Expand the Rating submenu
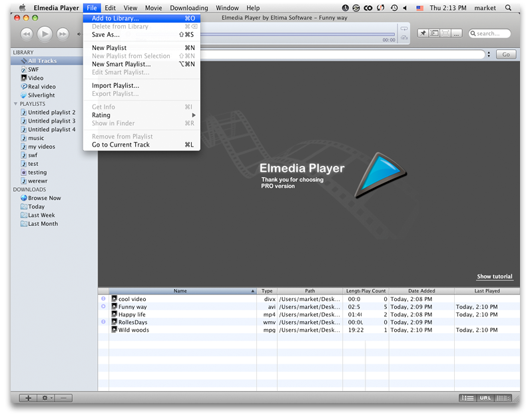 [x=141, y=115]
